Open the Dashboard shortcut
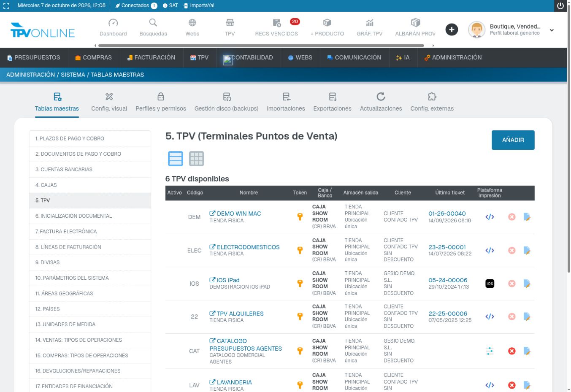Screen dimensions: 571x392 click(x=113, y=27)
